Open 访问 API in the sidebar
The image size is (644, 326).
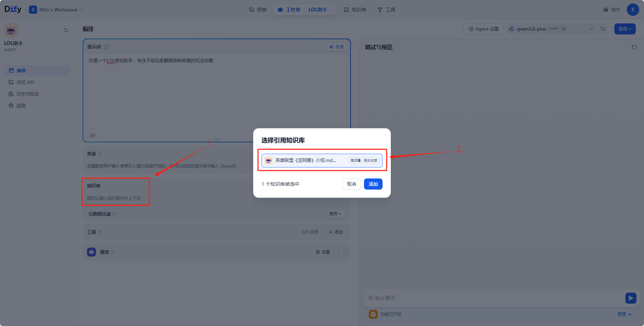37,82
